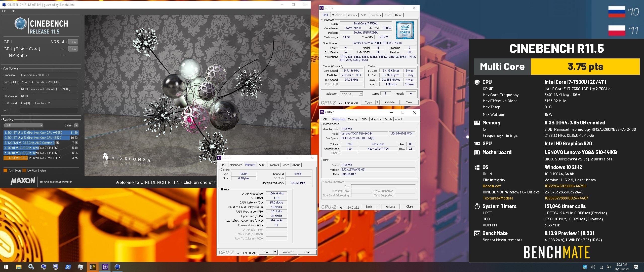This screenshot has width=644, height=272.
Task: Click the System Timers clock icon
Action: click(x=477, y=207)
